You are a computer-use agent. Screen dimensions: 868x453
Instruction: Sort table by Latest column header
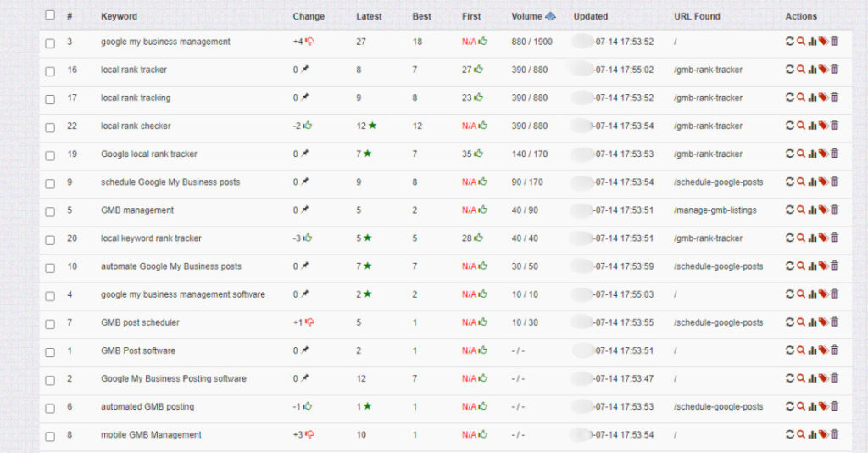click(369, 16)
